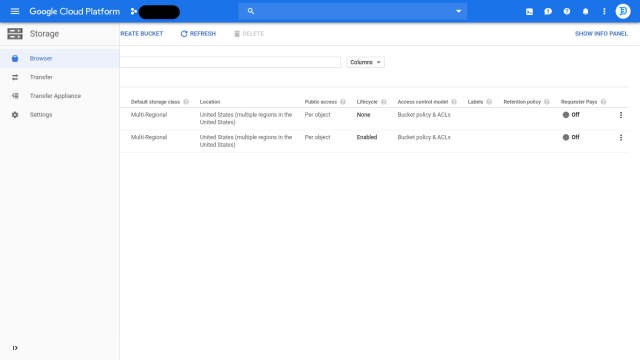Select Browser in the sidebar
Viewport: 640px width, 360px height.
pyautogui.click(x=60, y=58)
